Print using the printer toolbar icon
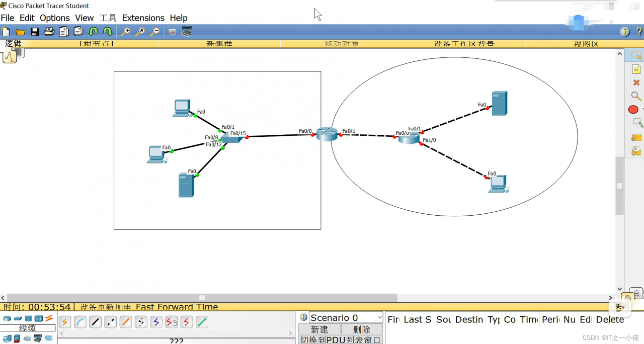644x344 pixels. (49, 32)
